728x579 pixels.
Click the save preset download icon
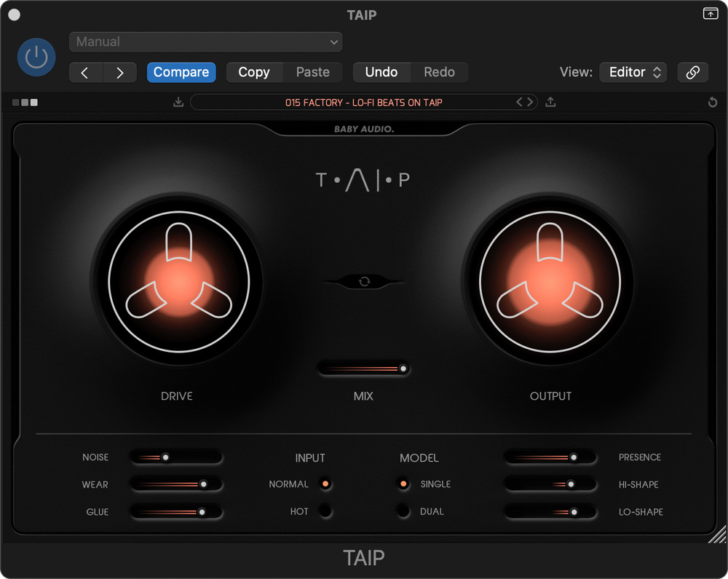coord(178,103)
